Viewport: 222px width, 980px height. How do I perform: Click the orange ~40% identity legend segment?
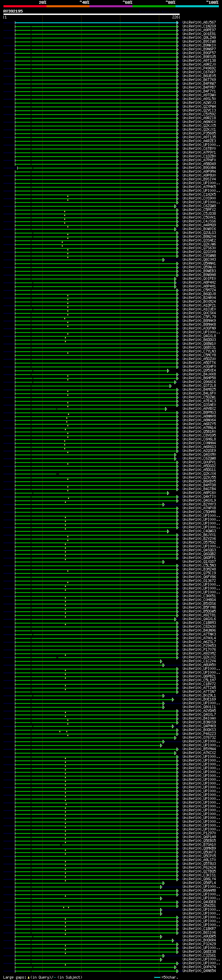tap(68, 6)
